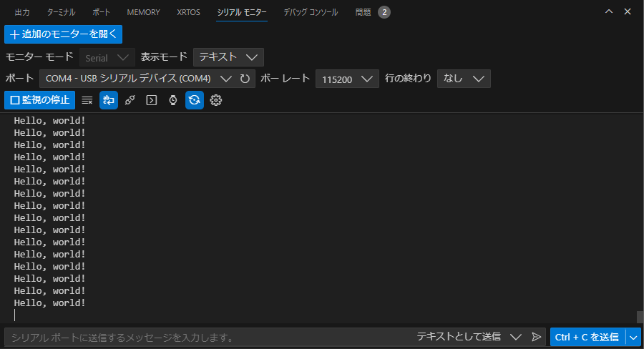Refresh the serial port list
This screenshot has width=644, height=349.
tap(245, 79)
